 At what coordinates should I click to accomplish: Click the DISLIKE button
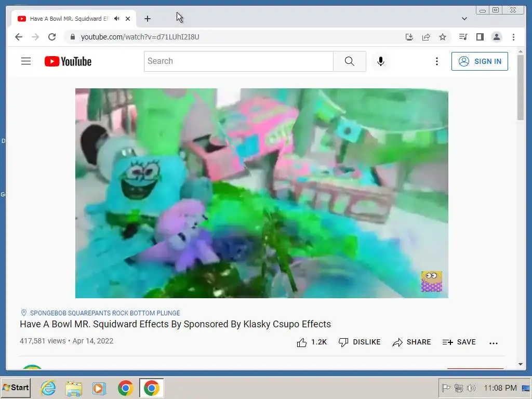tap(360, 342)
